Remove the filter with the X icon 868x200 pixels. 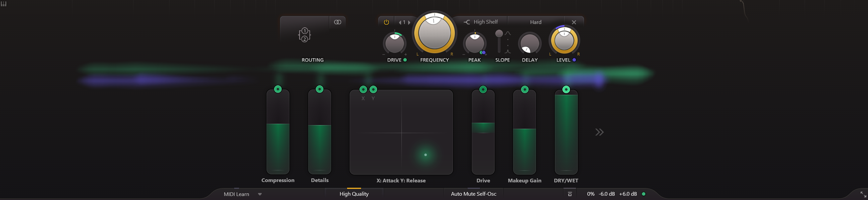[x=574, y=22]
